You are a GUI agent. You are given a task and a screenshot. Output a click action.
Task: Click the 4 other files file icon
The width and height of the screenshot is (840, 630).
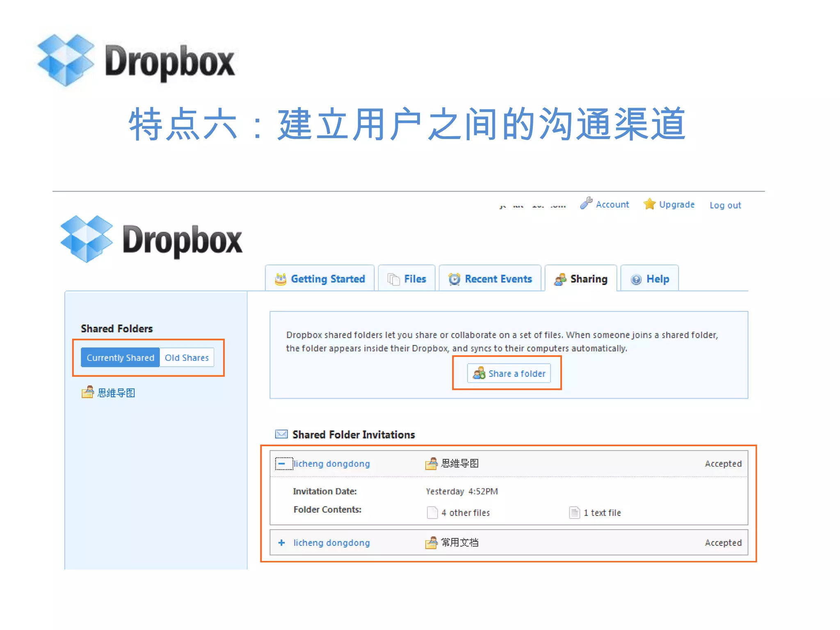pos(432,513)
